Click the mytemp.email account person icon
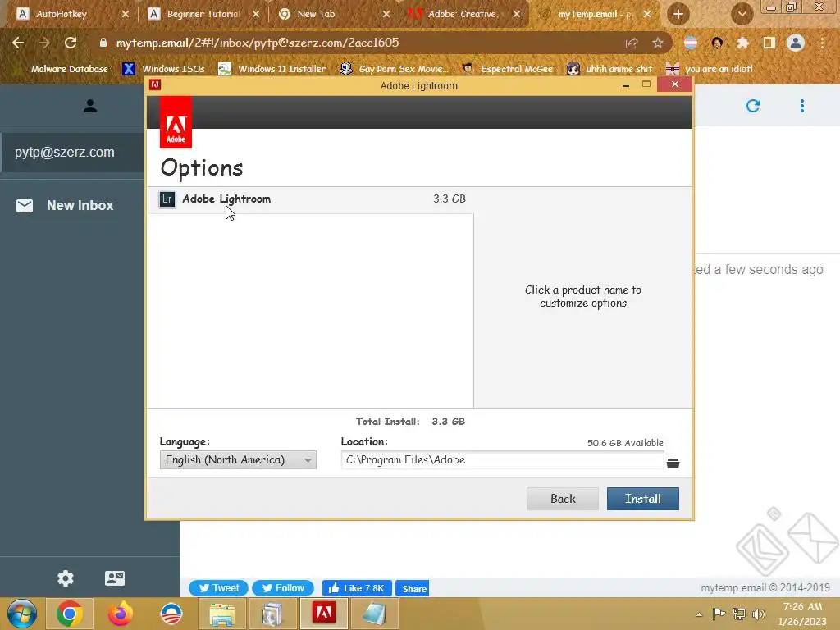Screen dimensions: 840x630 point(90,106)
